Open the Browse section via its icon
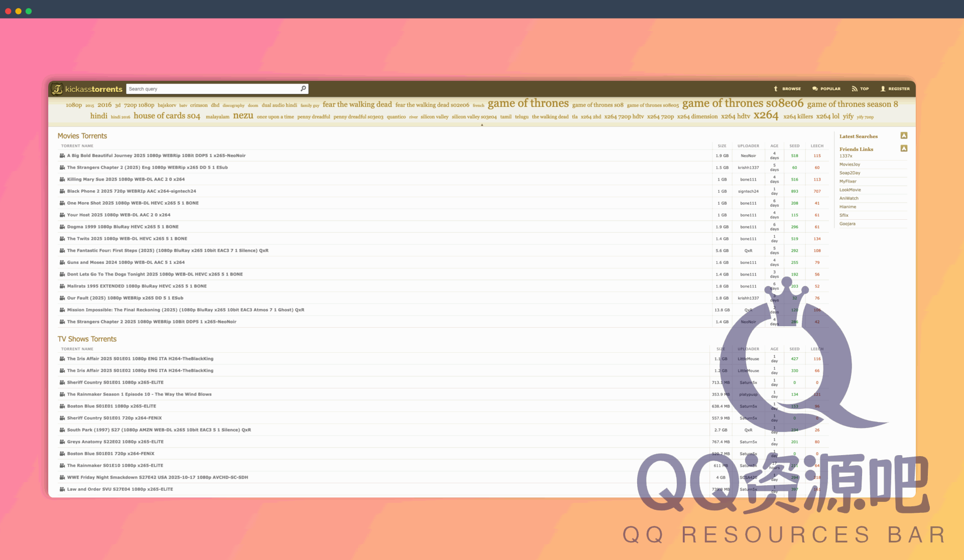This screenshot has height=560, width=964. pyautogui.click(x=776, y=89)
